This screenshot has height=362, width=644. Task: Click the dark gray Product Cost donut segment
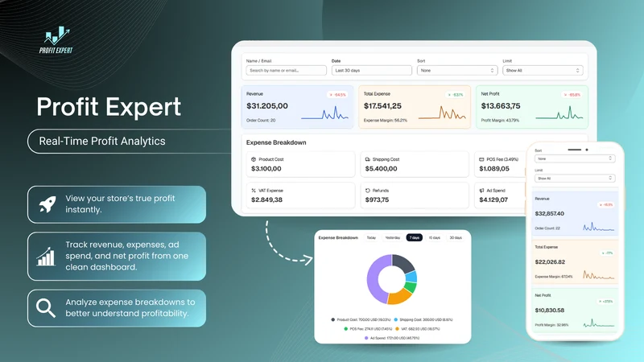tap(403, 263)
